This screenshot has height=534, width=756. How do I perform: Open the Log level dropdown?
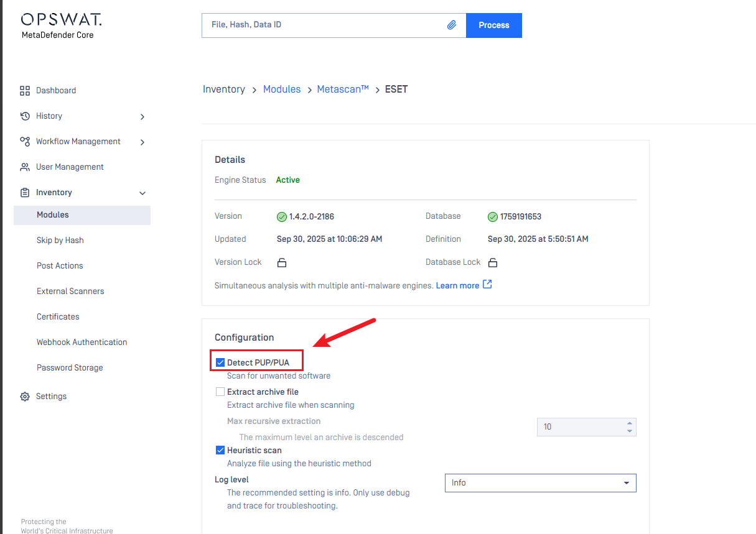coord(540,483)
